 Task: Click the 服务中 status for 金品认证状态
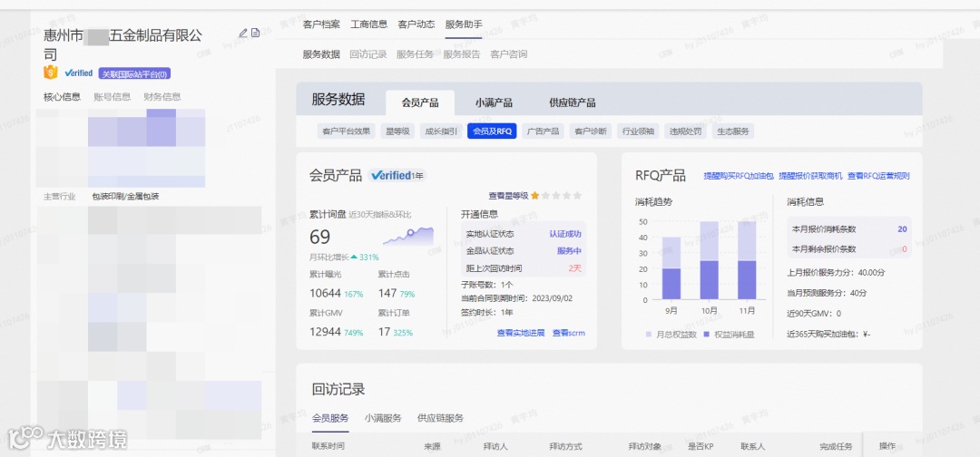click(x=569, y=251)
